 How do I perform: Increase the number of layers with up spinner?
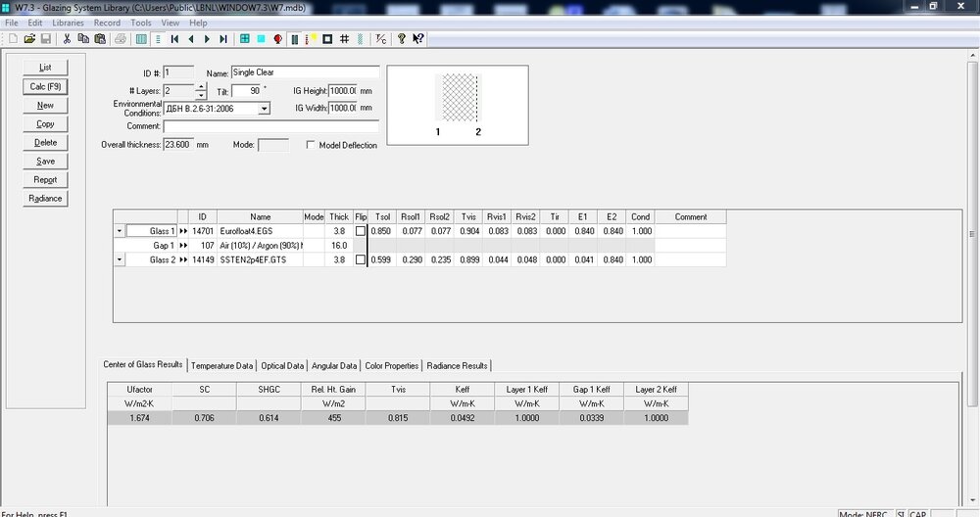[x=201, y=86]
